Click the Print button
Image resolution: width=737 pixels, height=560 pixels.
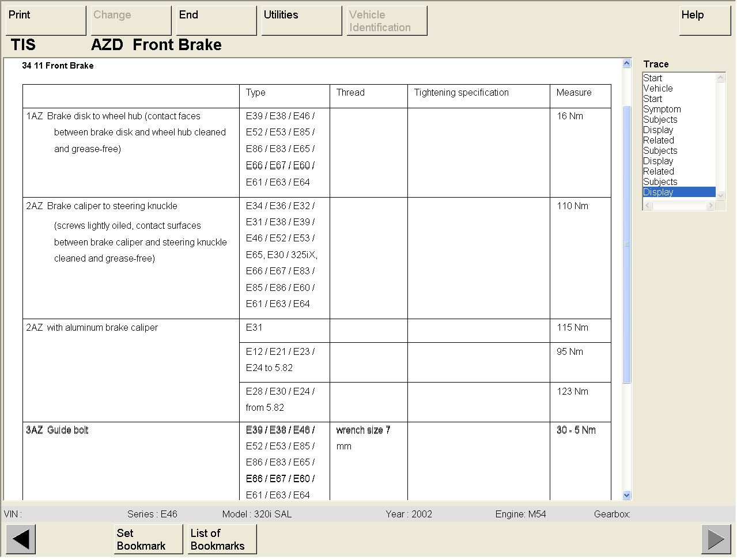click(x=46, y=21)
